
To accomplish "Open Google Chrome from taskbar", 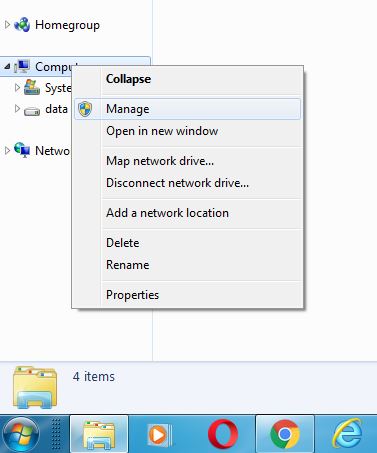I will click(x=285, y=434).
